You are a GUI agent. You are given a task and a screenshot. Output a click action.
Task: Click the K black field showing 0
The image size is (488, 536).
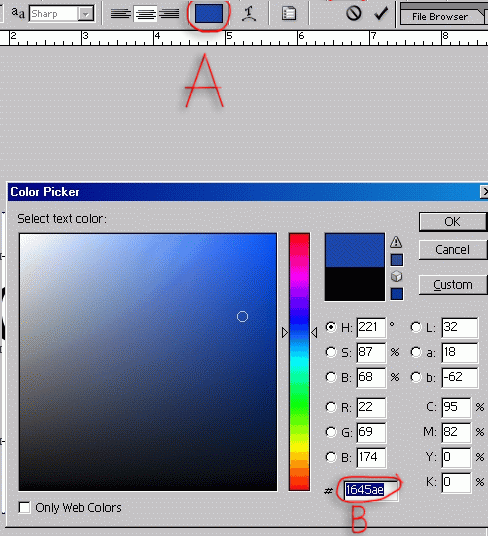point(456,482)
